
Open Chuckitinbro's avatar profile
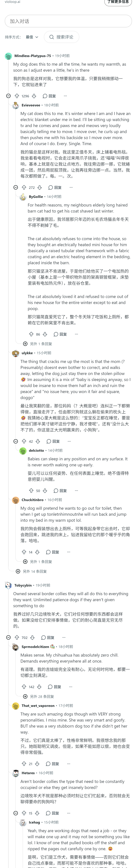click(x=15, y=500)
